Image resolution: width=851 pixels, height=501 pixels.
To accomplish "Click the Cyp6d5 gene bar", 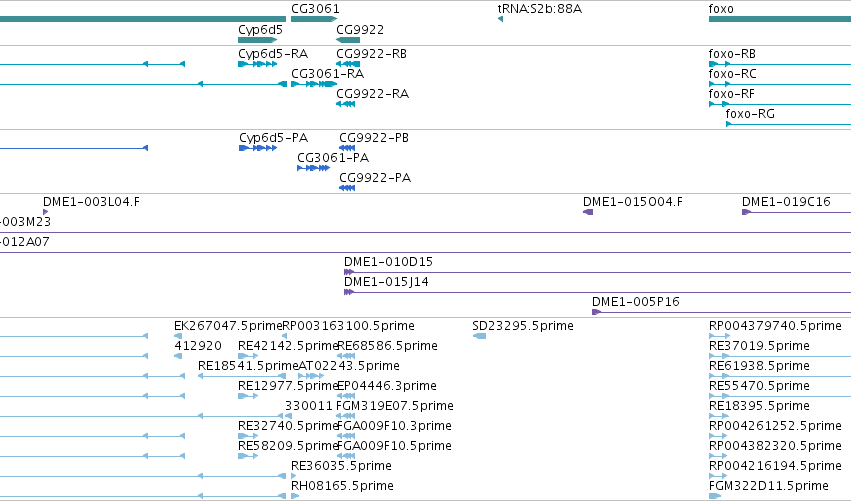I will (x=258, y=40).
